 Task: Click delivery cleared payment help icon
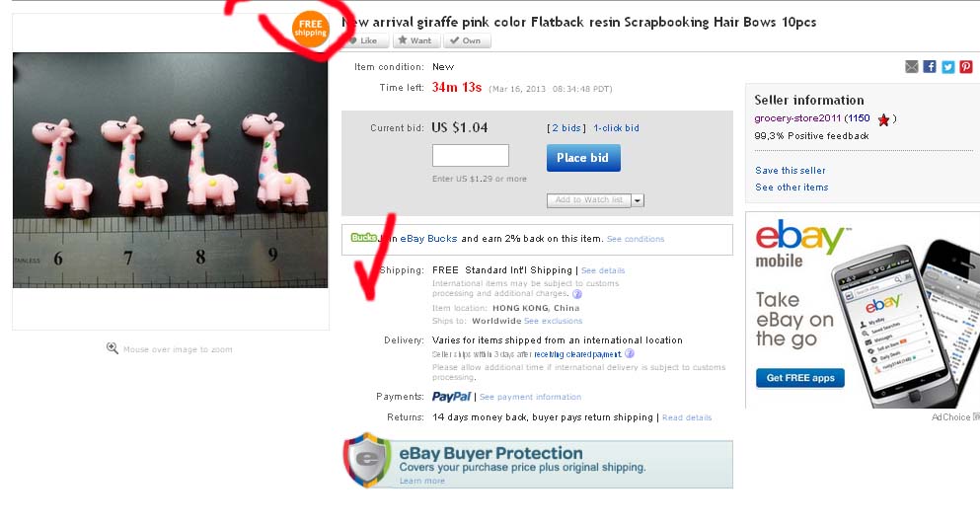[630, 353]
